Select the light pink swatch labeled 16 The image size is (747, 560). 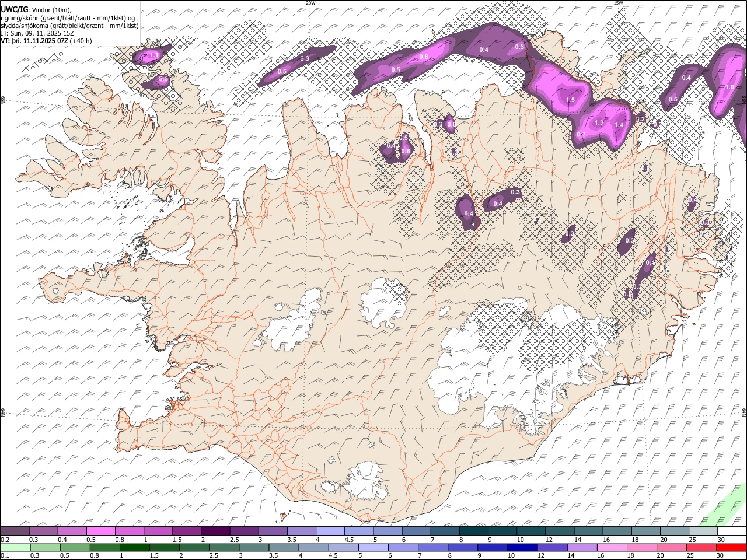(612, 547)
